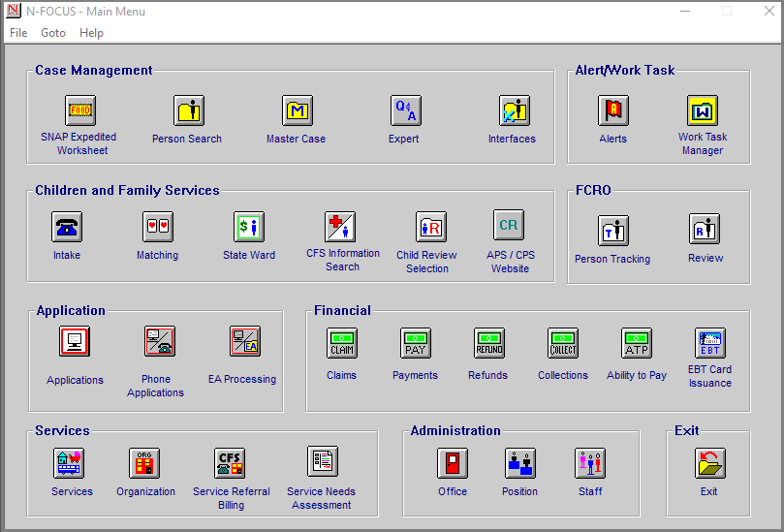Click the Ability to Pay ATP icon
This screenshot has width=784, height=532.
(637, 343)
